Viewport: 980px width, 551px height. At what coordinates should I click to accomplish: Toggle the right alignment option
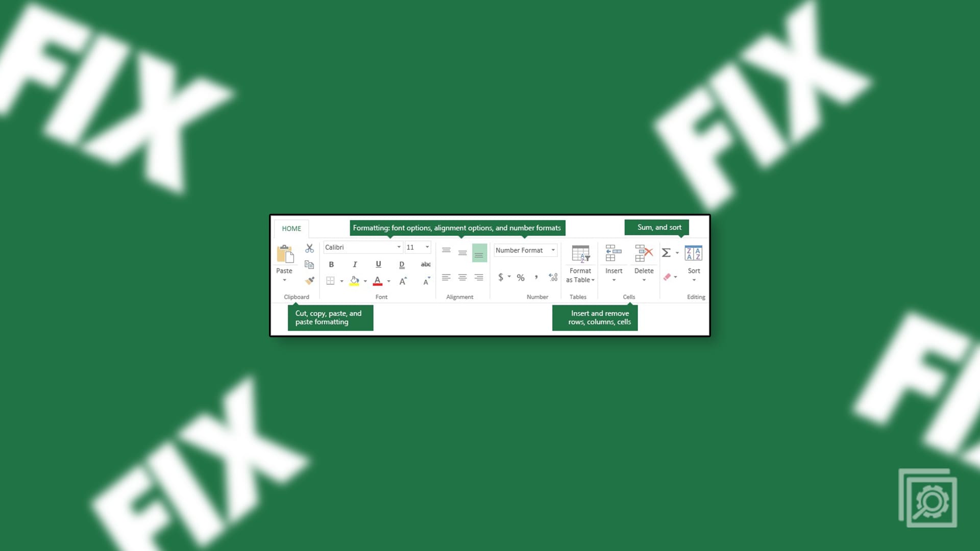point(479,277)
